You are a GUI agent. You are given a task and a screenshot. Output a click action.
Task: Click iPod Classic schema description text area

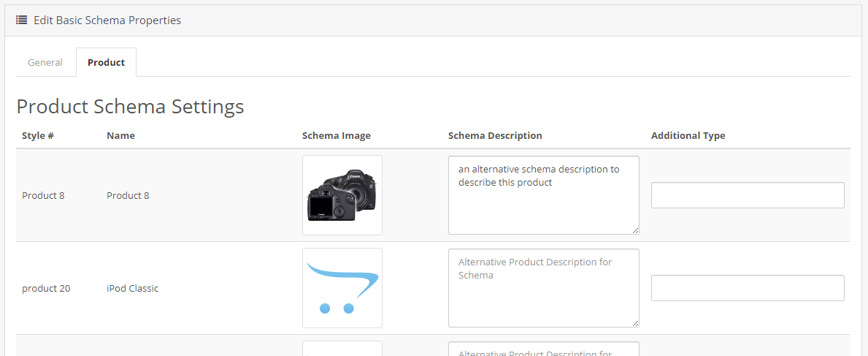click(544, 288)
